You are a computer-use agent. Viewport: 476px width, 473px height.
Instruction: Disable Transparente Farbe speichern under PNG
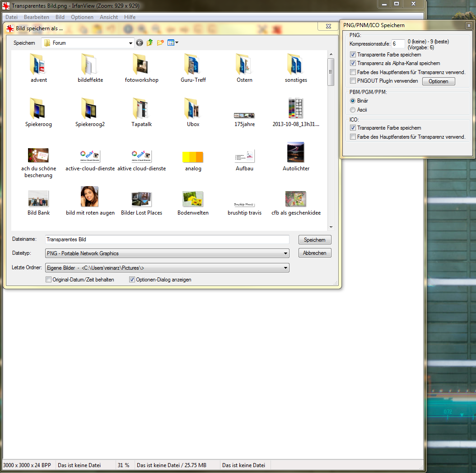353,54
